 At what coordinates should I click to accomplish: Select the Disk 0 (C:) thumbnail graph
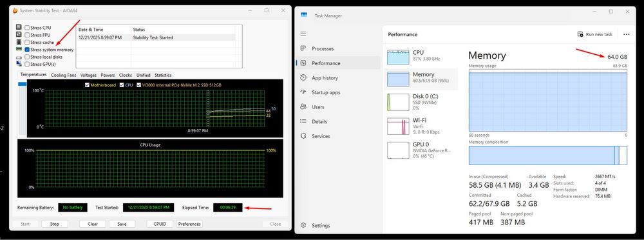pyautogui.click(x=399, y=102)
